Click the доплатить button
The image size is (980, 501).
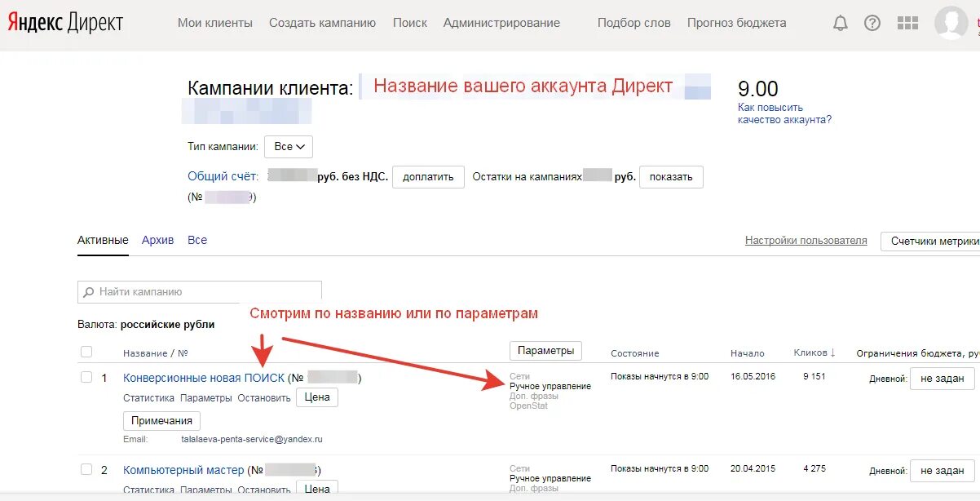point(428,177)
